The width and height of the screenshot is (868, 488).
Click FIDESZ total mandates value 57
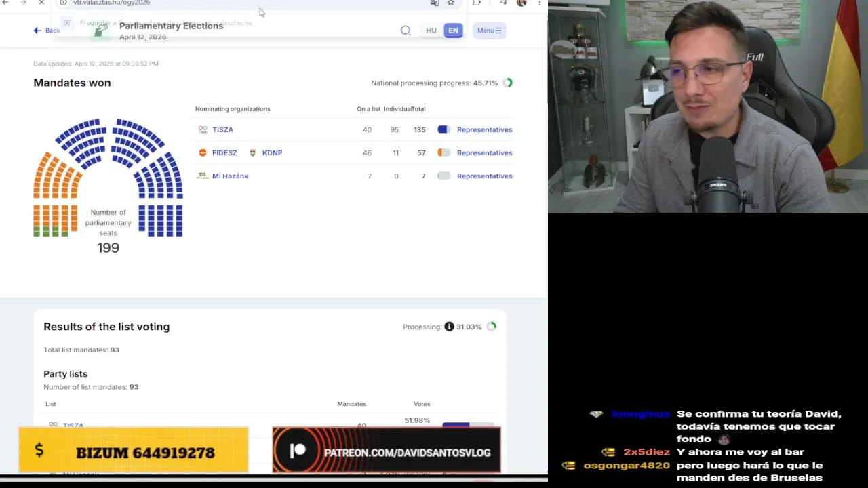pos(421,152)
